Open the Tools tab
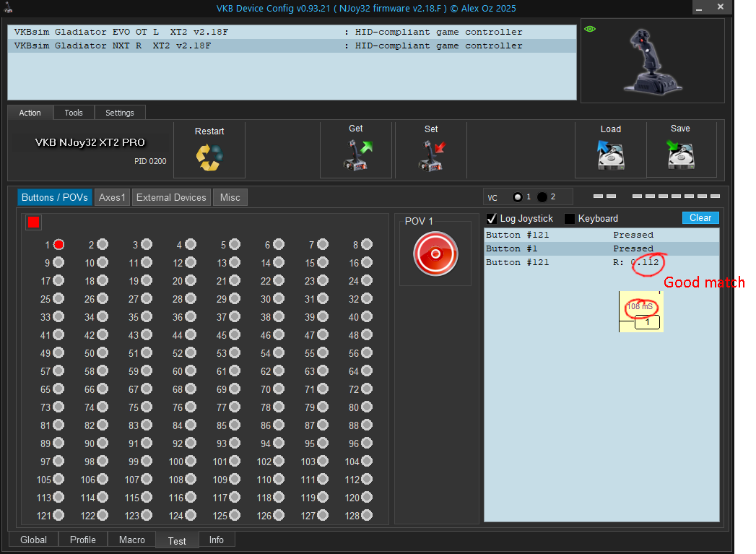 [x=74, y=113]
